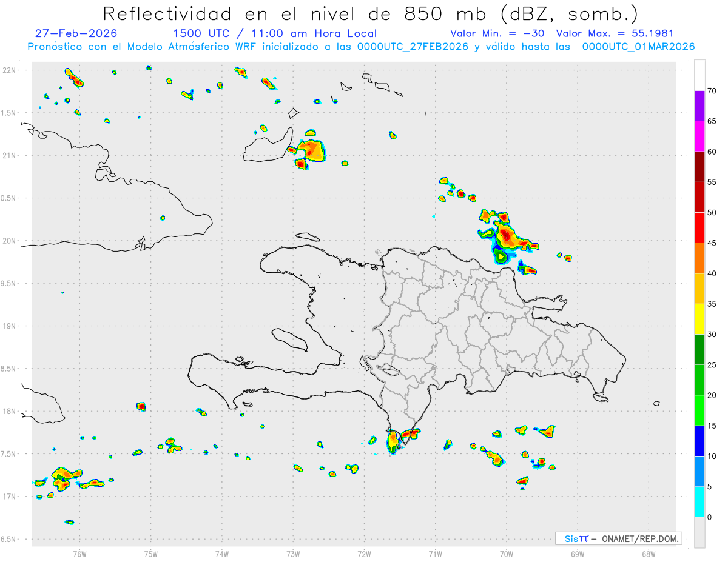Screen dimensions: 728x562
Task: Select the bright green 15–20 dBZ colorbar segment
Action: coord(699,410)
